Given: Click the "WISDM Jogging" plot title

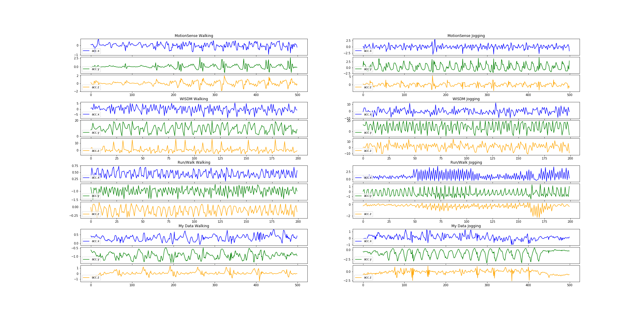Looking at the screenshot, I should point(466,99).
